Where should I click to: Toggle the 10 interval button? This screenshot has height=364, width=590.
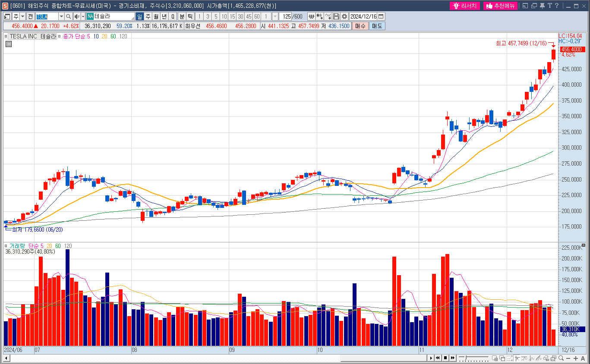pyautogui.click(x=224, y=16)
